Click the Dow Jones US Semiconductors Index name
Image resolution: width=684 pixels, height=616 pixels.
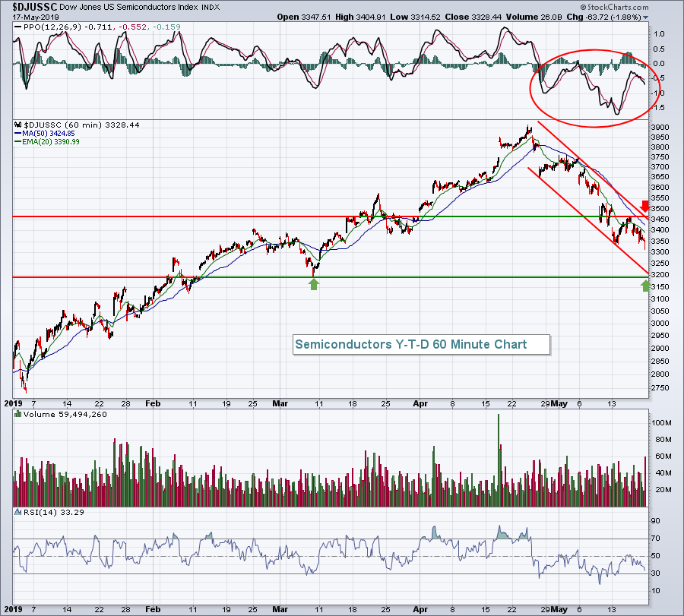(128, 8)
